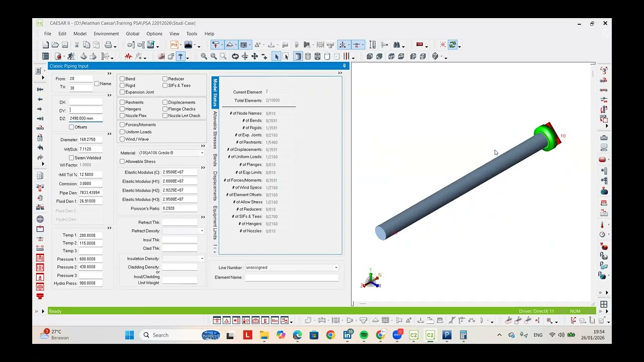This screenshot has width=644, height=362.
Task: Check the Hangers option
Action: click(x=122, y=109)
